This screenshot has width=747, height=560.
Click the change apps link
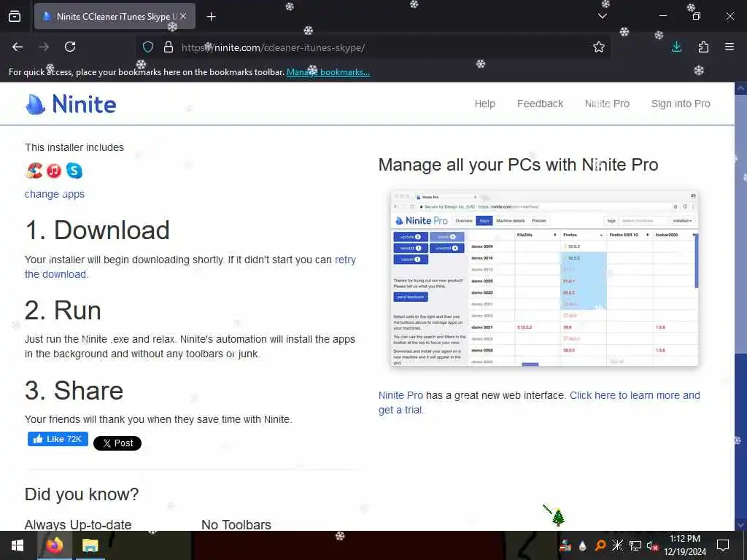[x=54, y=194]
